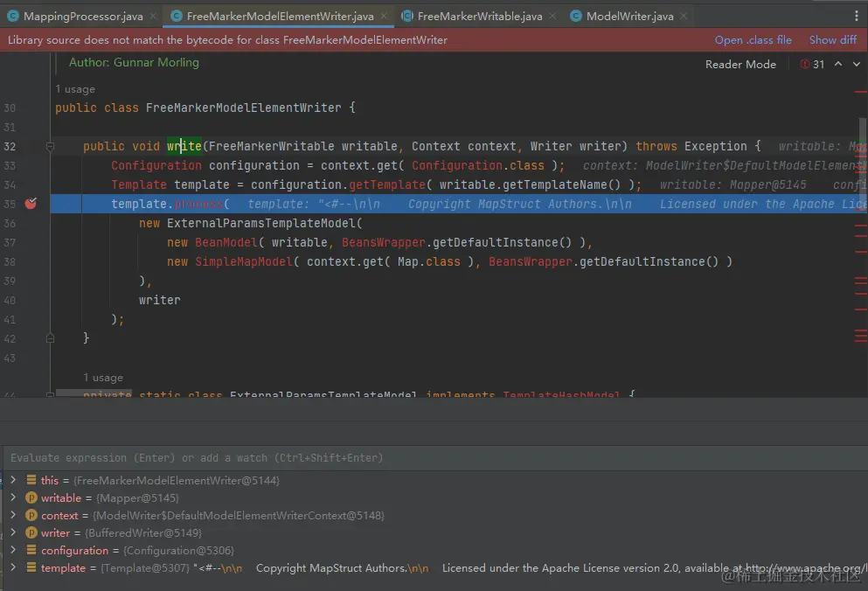
Task: Toggle Reader Mode
Action: coord(740,64)
